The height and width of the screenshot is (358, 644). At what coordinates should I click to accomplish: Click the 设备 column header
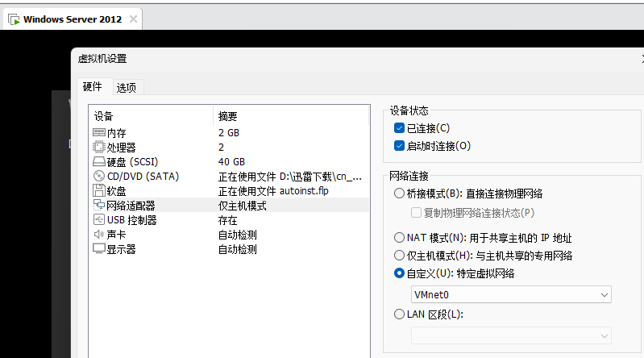[103, 116]
